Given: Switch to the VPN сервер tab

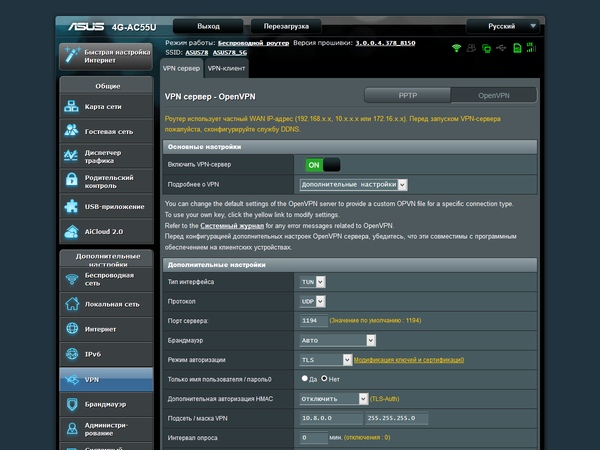Looking at the screenshot, I should (x=181, y=68).
